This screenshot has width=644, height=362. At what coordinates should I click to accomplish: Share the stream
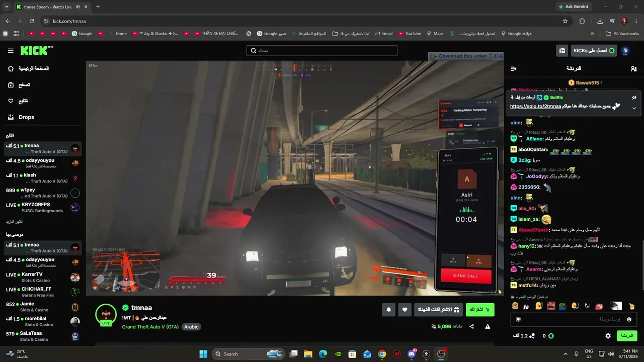point(471,326)
